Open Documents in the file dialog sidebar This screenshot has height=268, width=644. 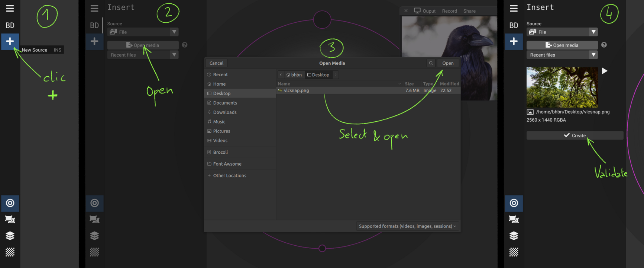pyautogui.click(x=240, y=103)
